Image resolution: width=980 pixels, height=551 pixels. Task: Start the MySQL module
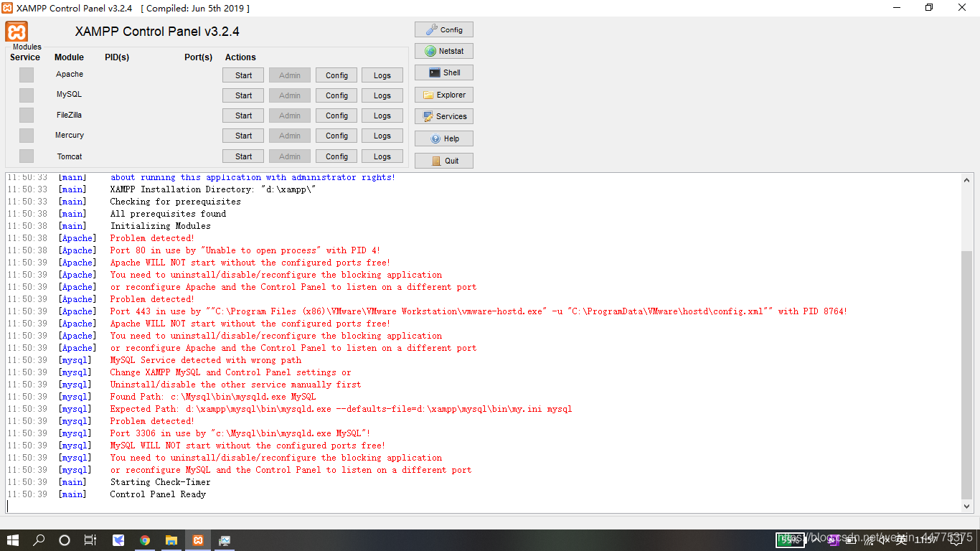[244, 95]
